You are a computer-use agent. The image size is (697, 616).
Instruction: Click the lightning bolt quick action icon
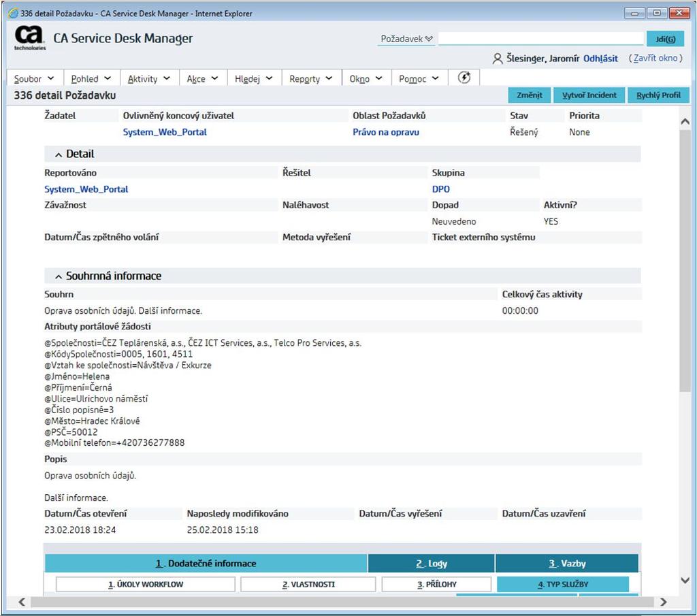click(x=464, y=78)
